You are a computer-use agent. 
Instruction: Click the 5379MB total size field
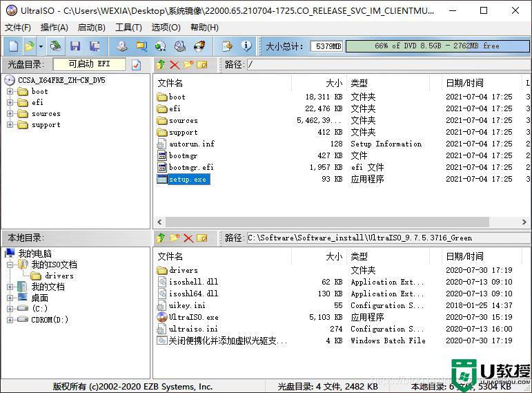(x=326, y=46)
